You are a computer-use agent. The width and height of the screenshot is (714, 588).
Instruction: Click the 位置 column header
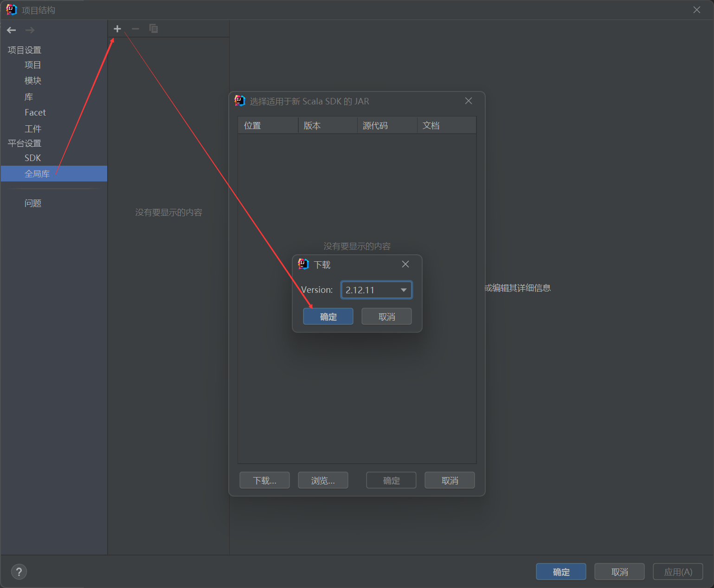268,125
